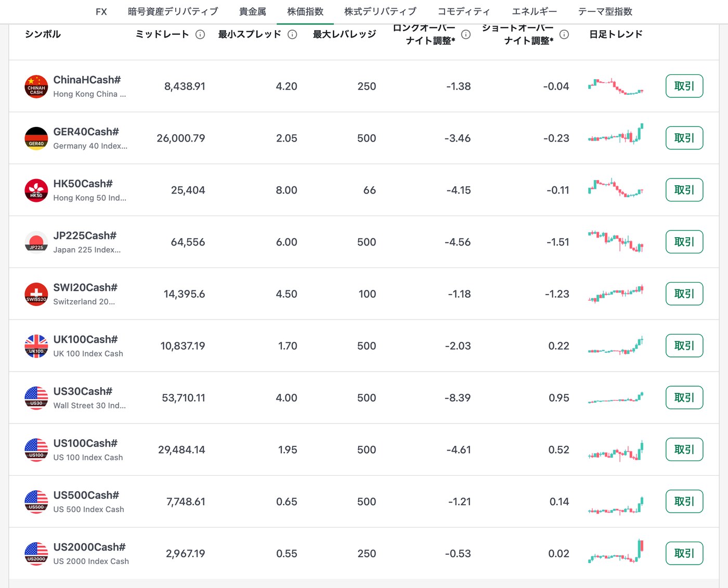View HK50Cash daily trend chart
Screen dimensions: 728x588
coord(616,188)
